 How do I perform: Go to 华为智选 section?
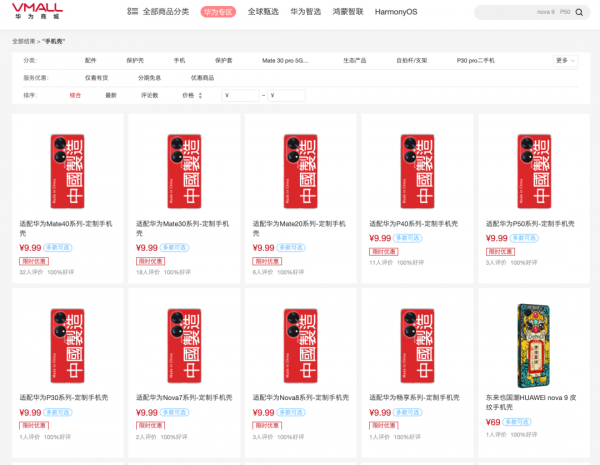point(305,11)
